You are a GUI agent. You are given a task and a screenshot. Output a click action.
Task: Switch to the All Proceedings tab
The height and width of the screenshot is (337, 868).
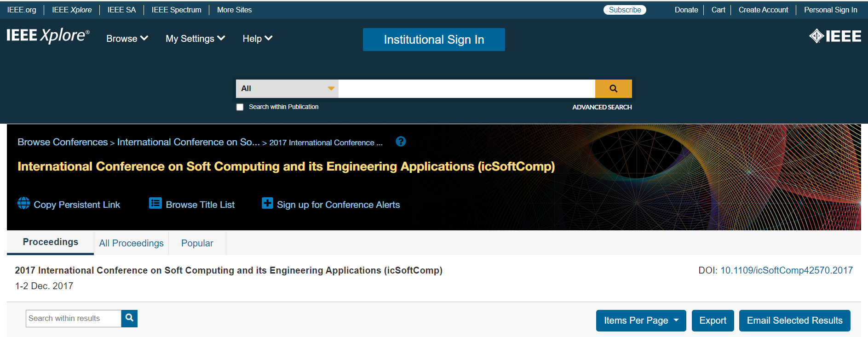tap(131, 243)
